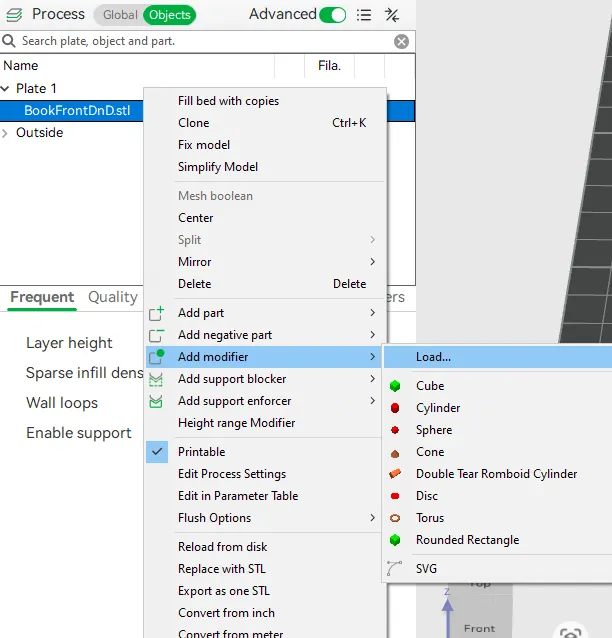Click Height range Modifier entry
612x638 pixels.
point(236,423)
